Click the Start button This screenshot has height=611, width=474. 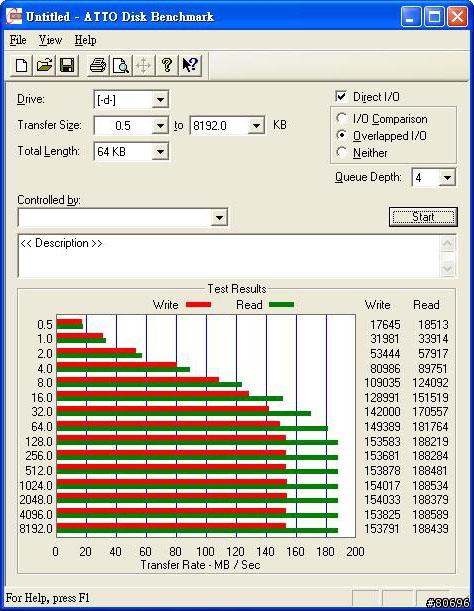423,217
